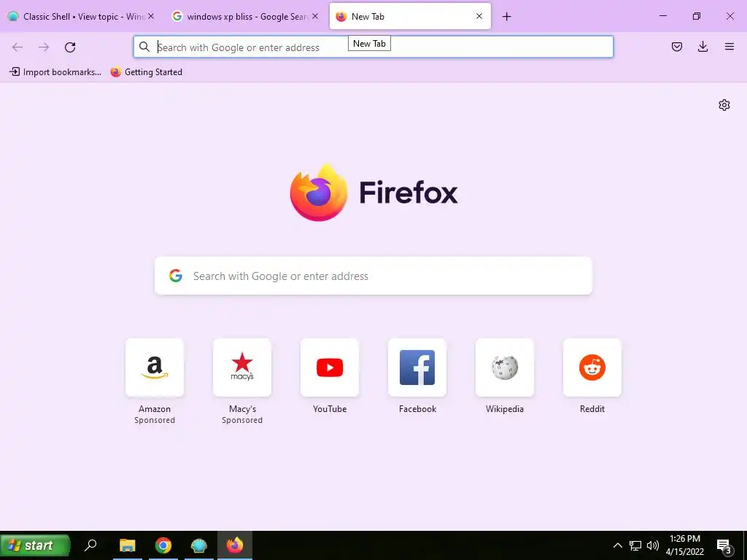Open the Reddit shortcut tile
The height and width of the screenshot is (560, 747).
point(592,367)
